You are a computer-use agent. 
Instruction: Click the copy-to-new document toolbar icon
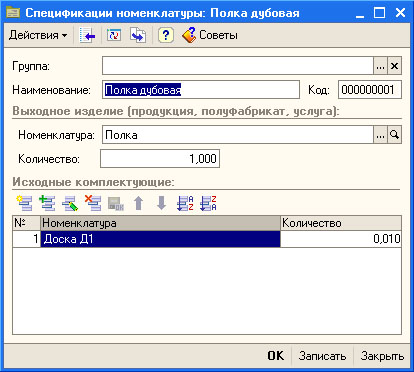(x=138, y=35)
